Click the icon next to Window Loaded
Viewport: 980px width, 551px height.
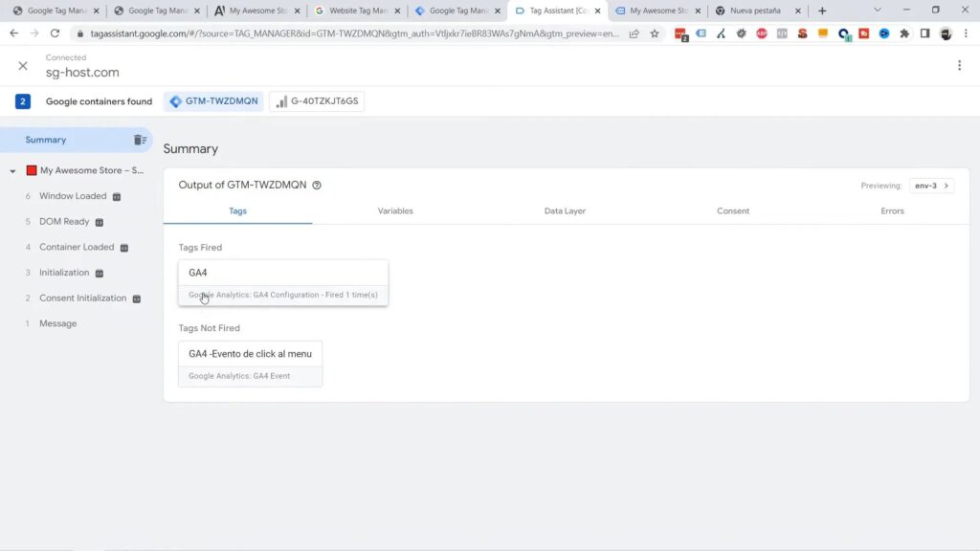pos(116,197)
